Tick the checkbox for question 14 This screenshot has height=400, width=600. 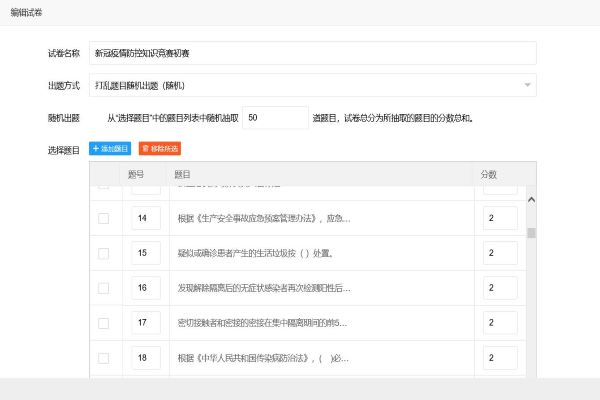103,218
